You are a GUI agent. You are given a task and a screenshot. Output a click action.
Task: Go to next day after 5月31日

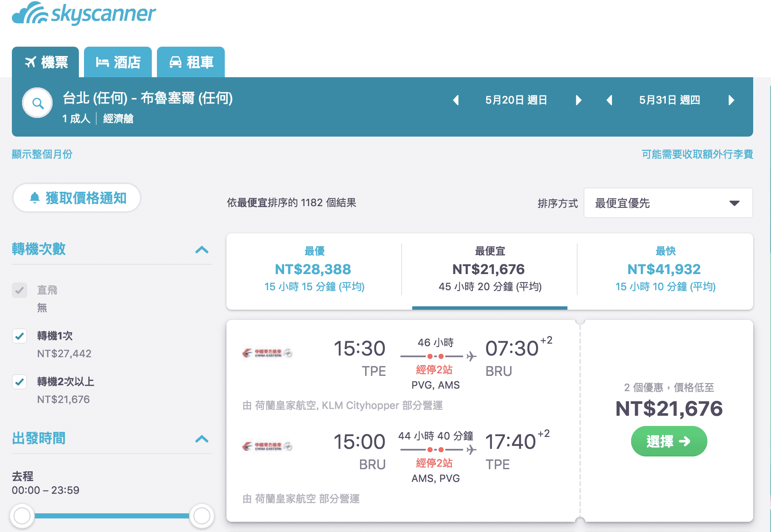[731, 100]
